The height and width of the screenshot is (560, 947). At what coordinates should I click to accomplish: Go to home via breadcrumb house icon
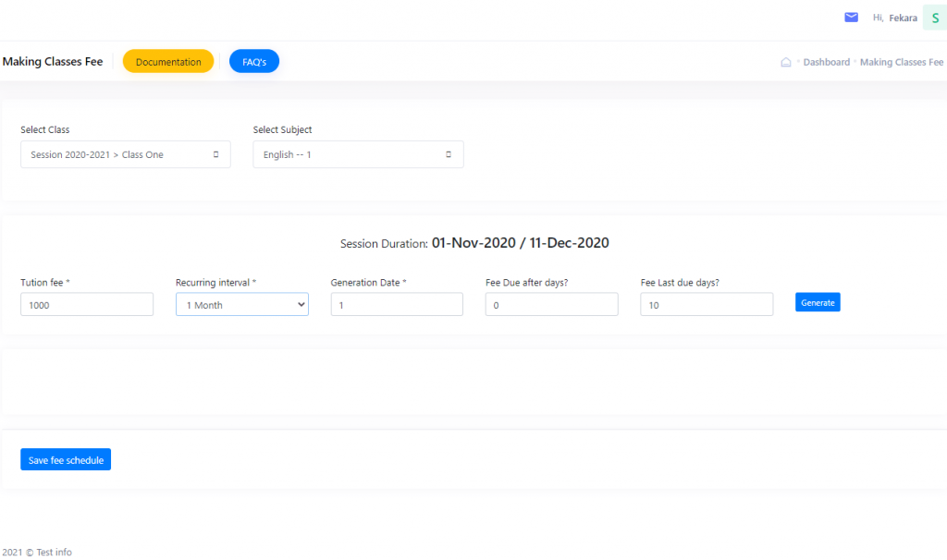[x=786, y=63]
